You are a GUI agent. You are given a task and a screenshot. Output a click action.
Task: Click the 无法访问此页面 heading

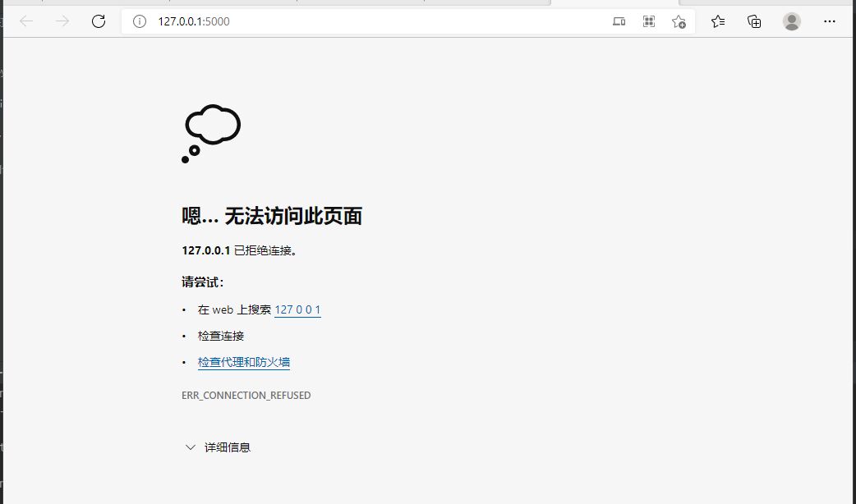point(293,216)
